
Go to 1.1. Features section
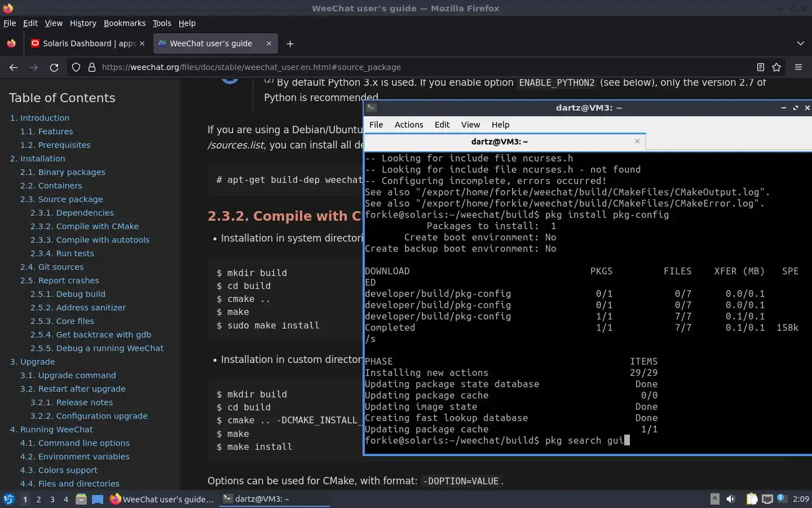click(x=47, y=132)
